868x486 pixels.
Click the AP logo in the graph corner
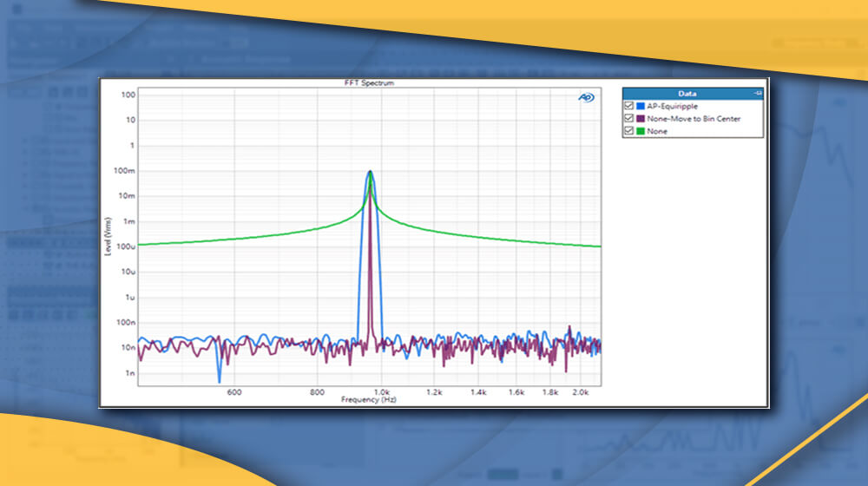(586, 97)
